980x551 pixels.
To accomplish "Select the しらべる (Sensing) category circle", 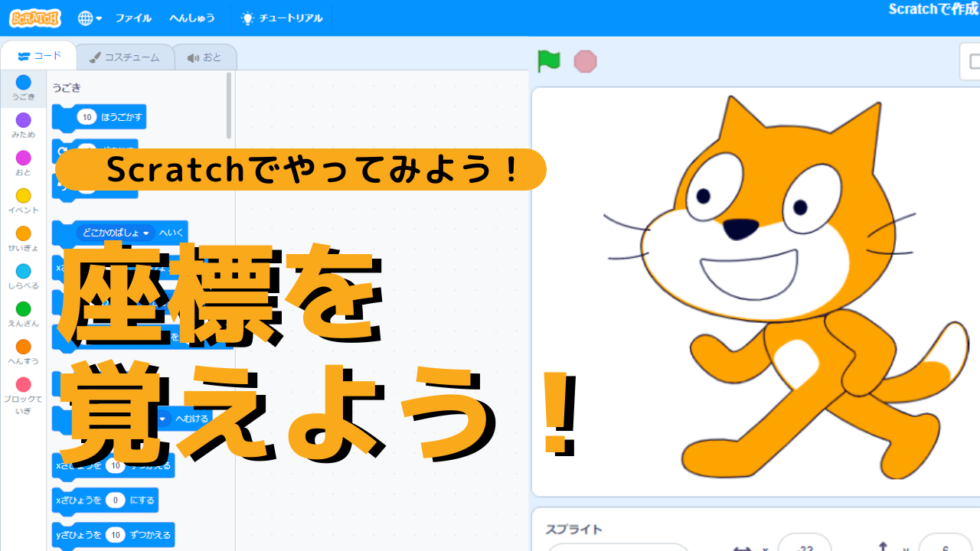I will (24, 271).
